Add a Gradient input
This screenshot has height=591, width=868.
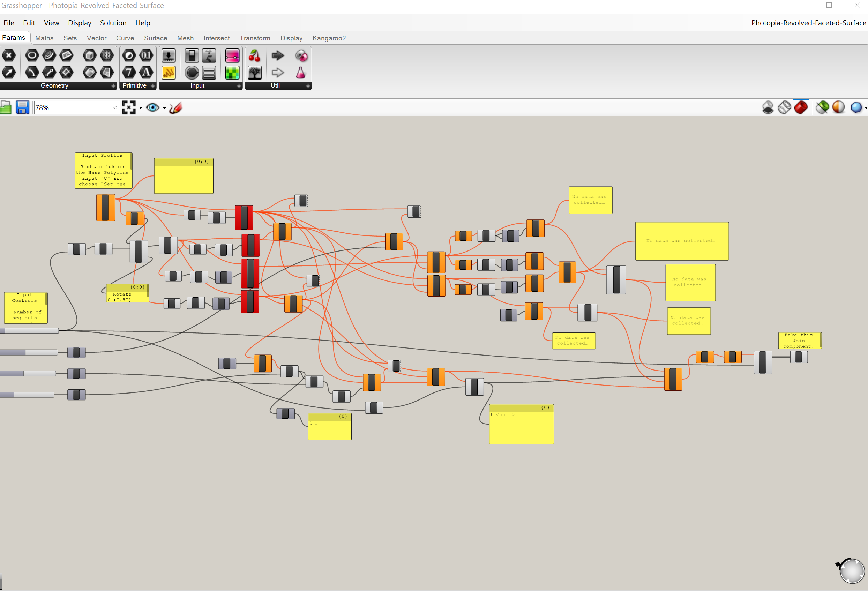[232, 56]
